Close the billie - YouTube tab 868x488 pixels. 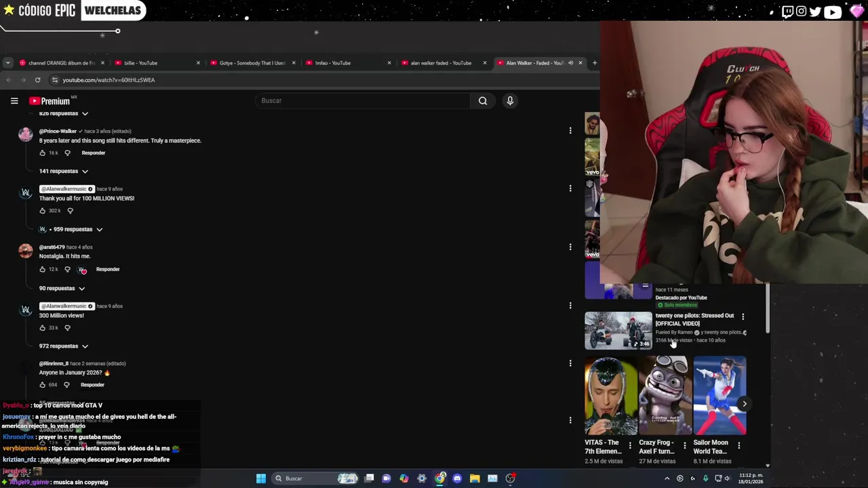[x=198, y=63]
